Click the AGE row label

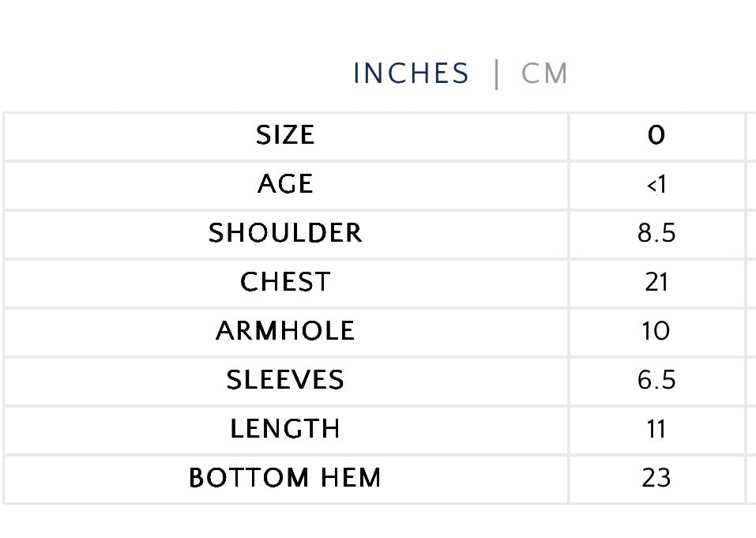(285, 184)
